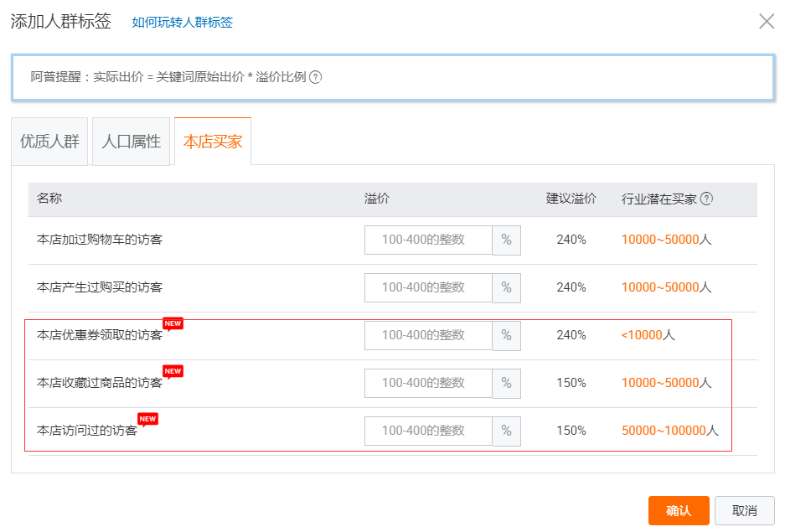Click NEW badge on 本店优惠券领取的访客
The height and width of the screenshot is (532, 785).
pyautogui.click(x=173, y=323)
